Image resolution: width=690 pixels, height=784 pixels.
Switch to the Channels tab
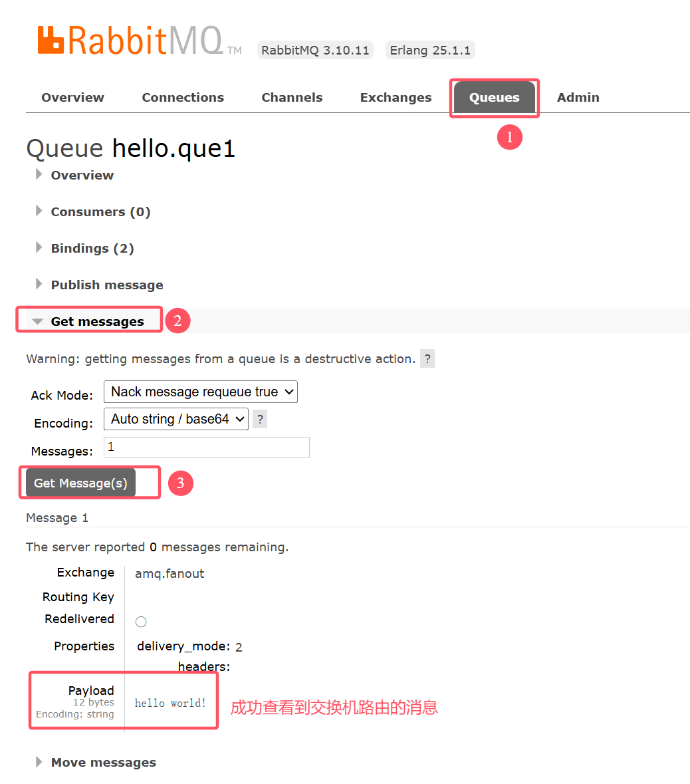292,98
